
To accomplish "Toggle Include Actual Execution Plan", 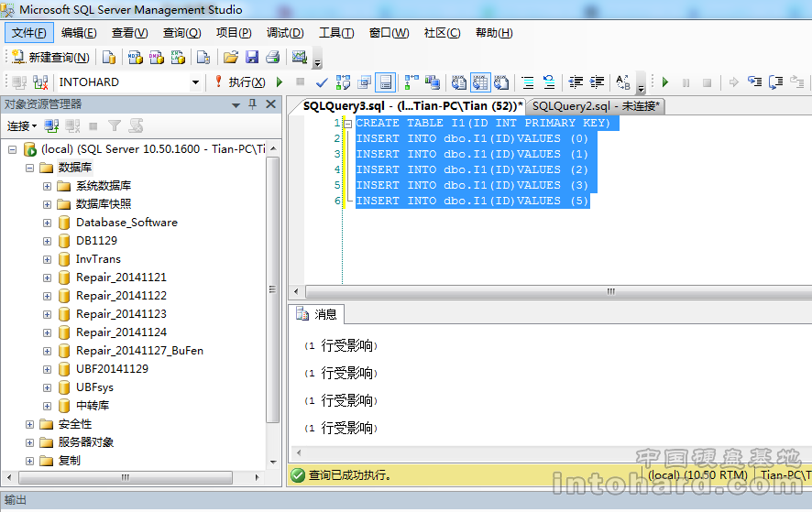I will click(411, 82).
